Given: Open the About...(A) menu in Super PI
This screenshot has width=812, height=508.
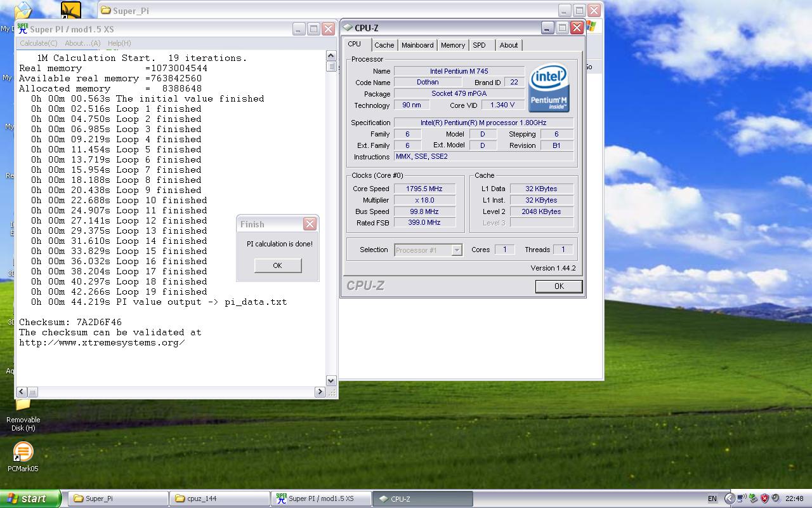Looking at the screenshot, I should point(82,43).
